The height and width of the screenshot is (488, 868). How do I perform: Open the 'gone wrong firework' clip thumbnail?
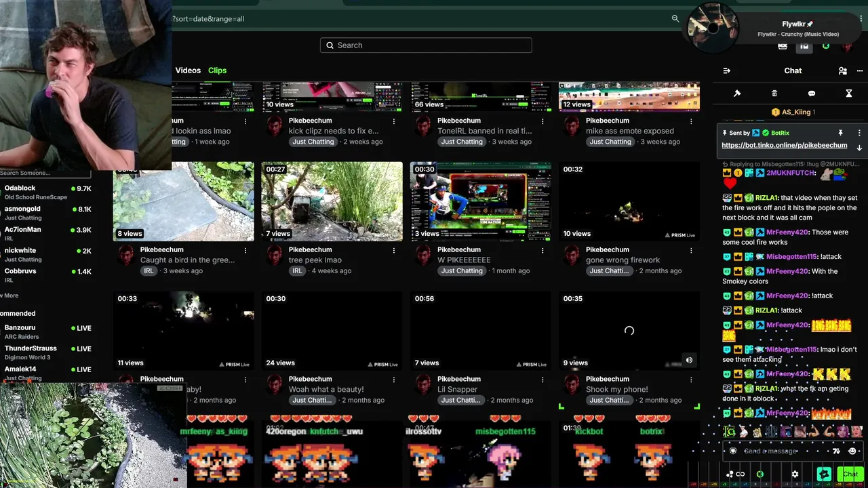[629, 201]
